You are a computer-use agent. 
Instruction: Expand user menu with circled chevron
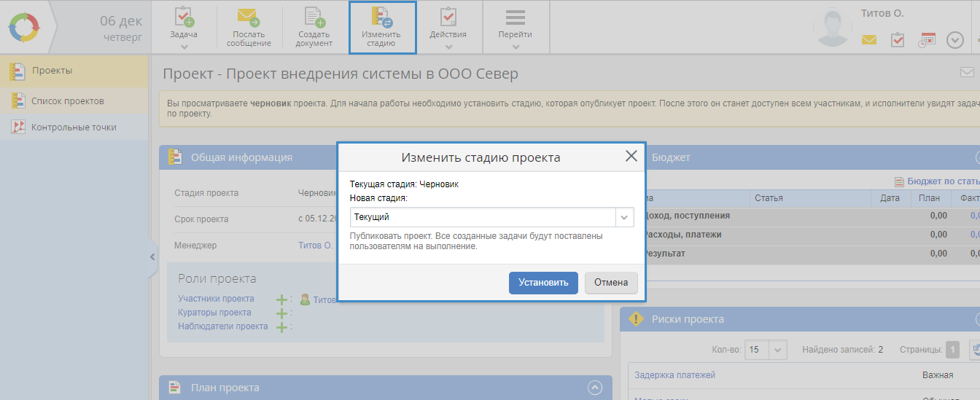955,40
